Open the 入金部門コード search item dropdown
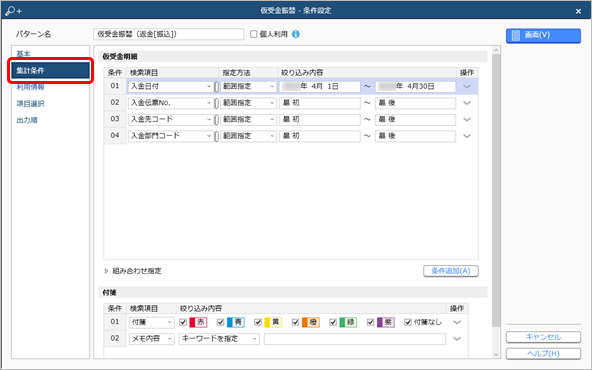 pos(171,136)
